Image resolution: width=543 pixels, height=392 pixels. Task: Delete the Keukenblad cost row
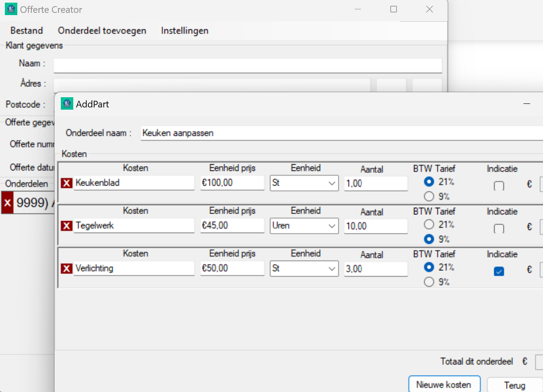(66, 183)
